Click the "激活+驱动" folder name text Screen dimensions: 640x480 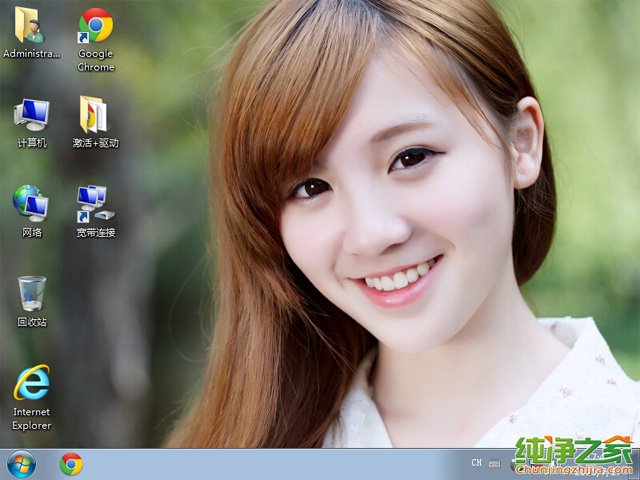(x=96, y=143)
